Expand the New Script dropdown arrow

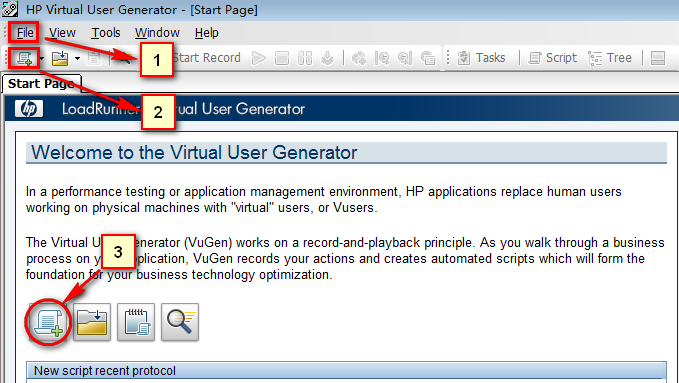(42, 58)
